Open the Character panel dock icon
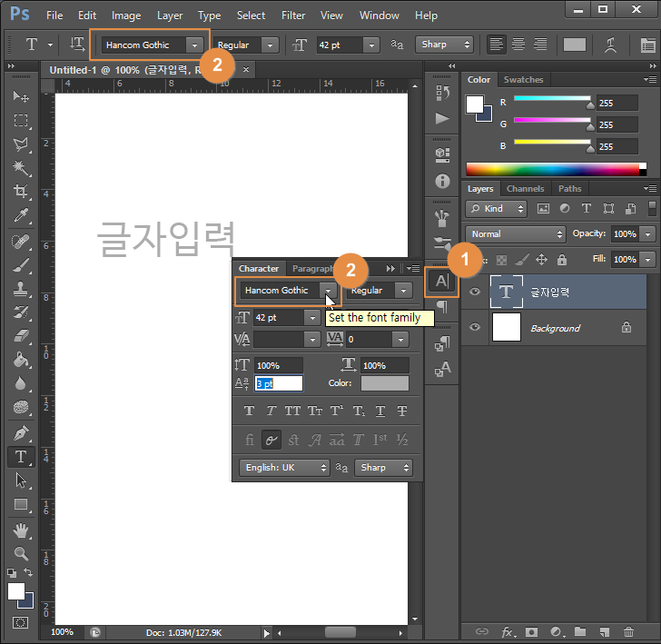The width and height of the screenshot is (661, 644). [441, 282]
